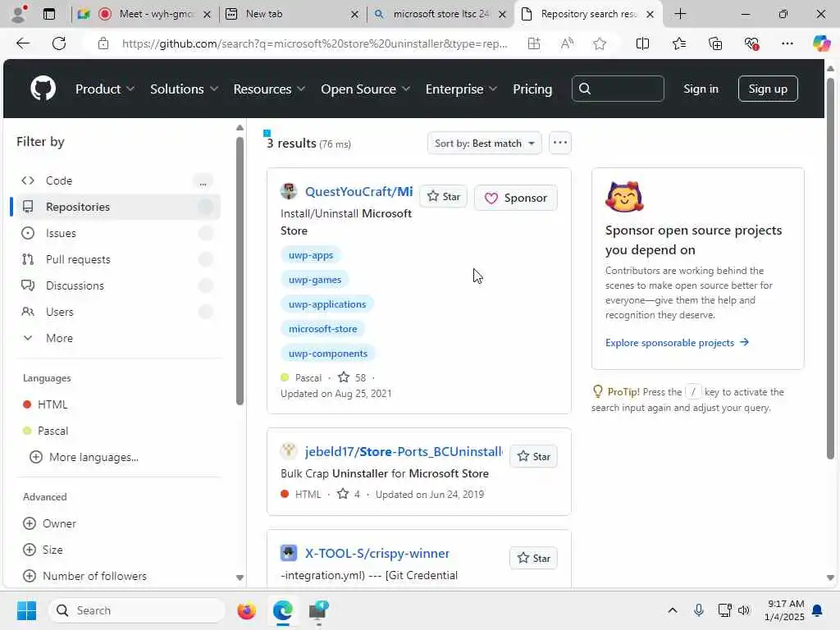Star jebeld17 Store-Ports repository

point(533,456)
